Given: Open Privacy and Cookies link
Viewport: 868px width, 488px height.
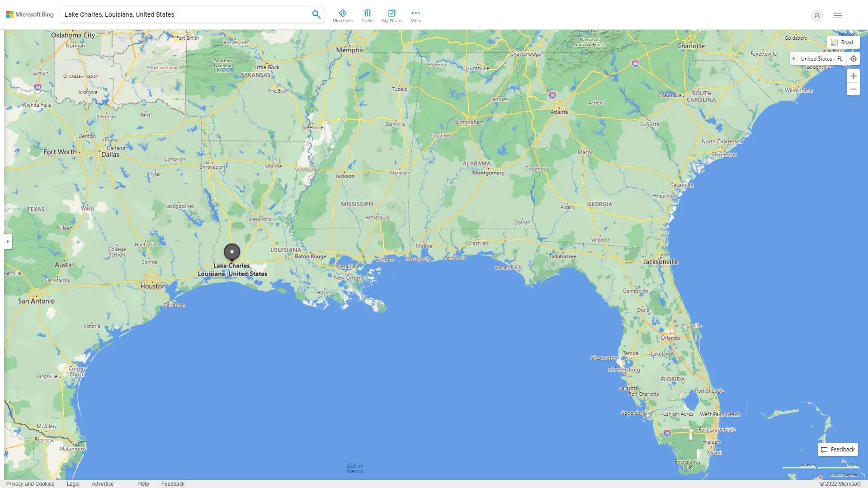Looking at the screenshot, I should coord(30,483).
